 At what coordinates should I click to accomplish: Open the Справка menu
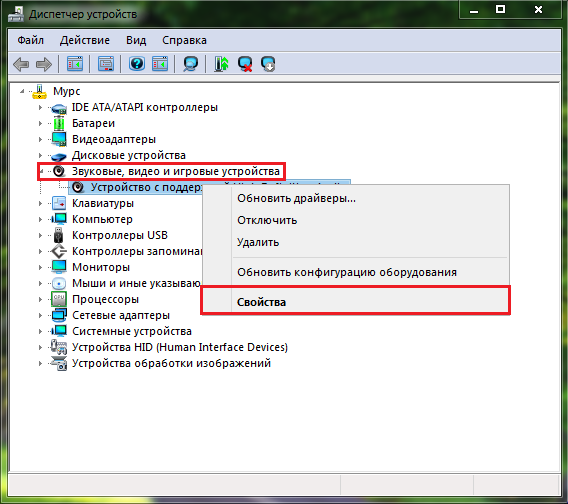click(x=184, y=40)
